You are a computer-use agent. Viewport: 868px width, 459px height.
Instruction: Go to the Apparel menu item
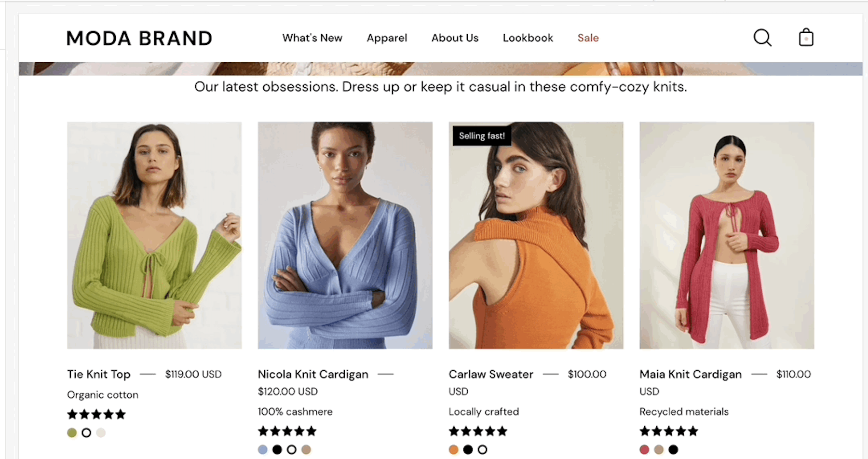pyautogui.click(x=387, y=38)
